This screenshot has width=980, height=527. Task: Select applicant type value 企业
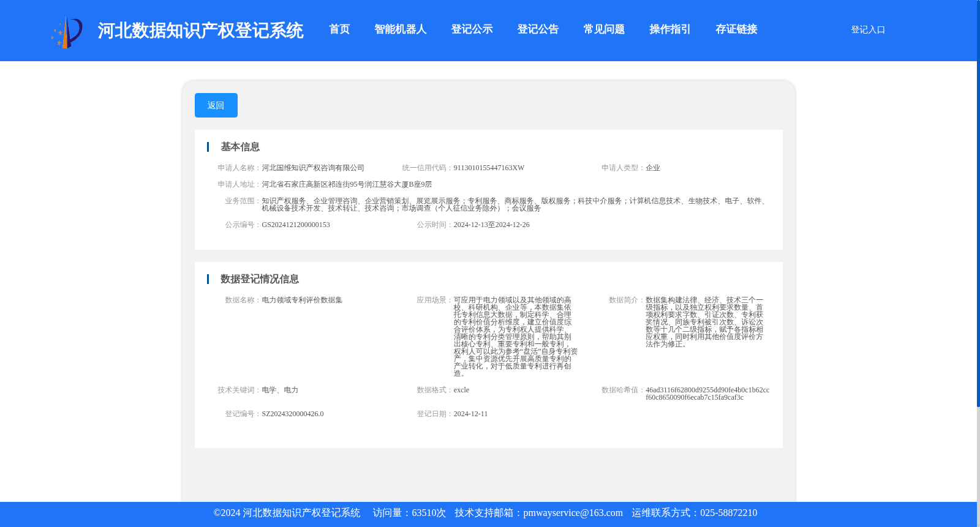tap(653, 168)
